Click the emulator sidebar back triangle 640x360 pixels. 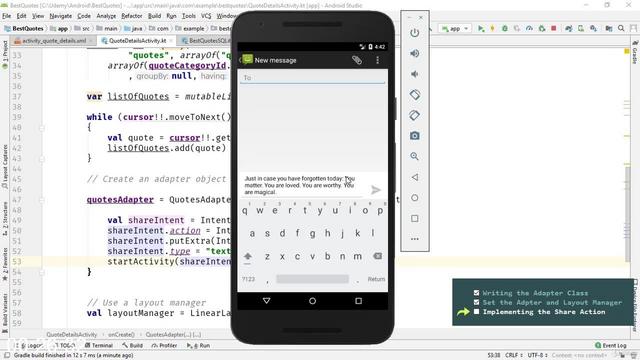point(414,177)
